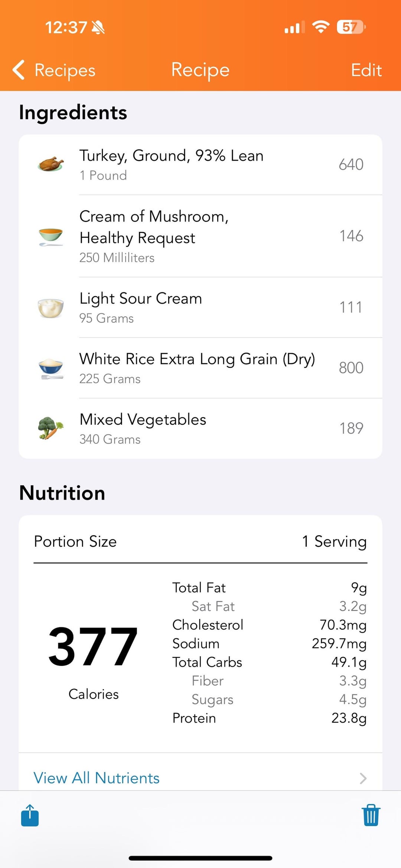Tap the turkey ingredient icon
The image size is (401, 868).
51,164
